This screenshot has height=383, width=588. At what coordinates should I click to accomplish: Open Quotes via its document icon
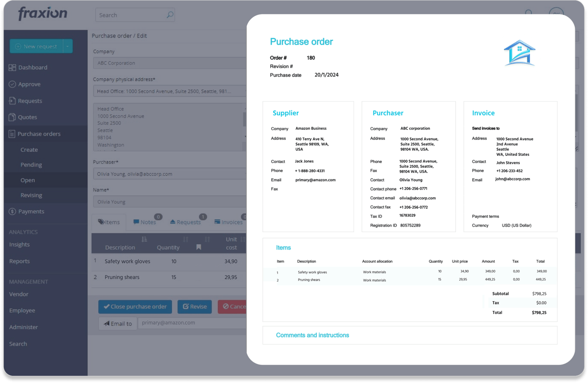11,117
